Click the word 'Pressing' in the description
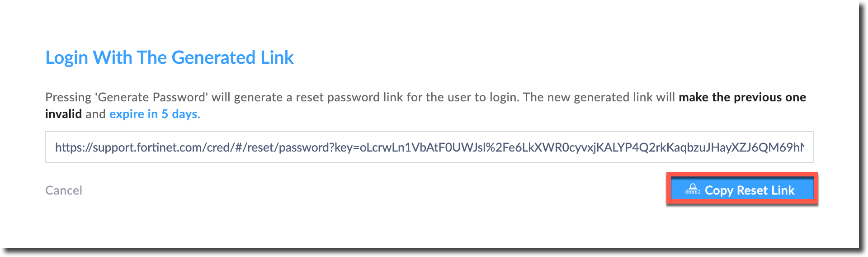Viewport: 868px width, 257px height. point(68,97)
